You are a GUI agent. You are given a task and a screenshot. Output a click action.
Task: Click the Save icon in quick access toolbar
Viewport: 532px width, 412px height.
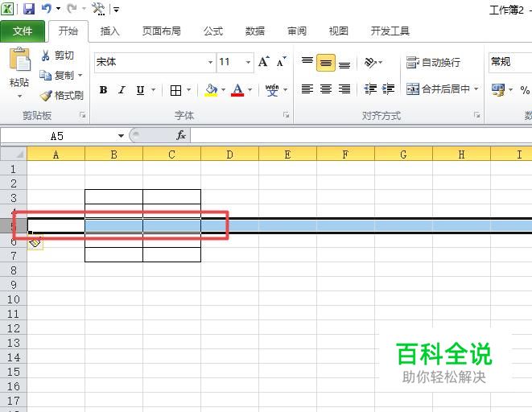point(29,9)
